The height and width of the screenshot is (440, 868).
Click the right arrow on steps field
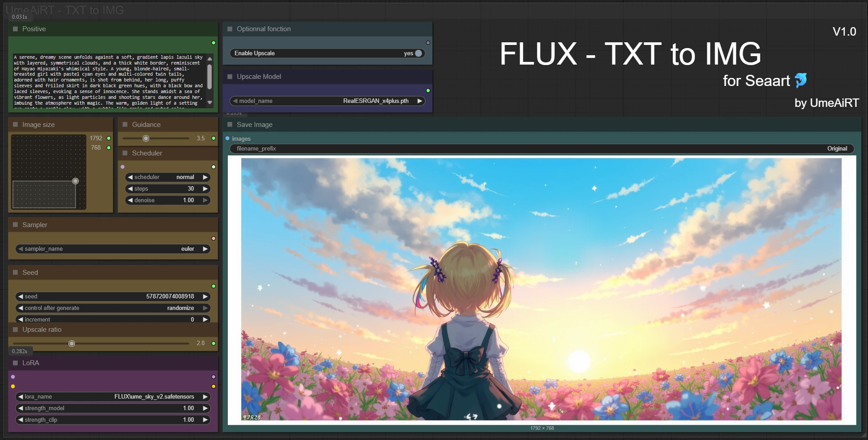[205, 189]
